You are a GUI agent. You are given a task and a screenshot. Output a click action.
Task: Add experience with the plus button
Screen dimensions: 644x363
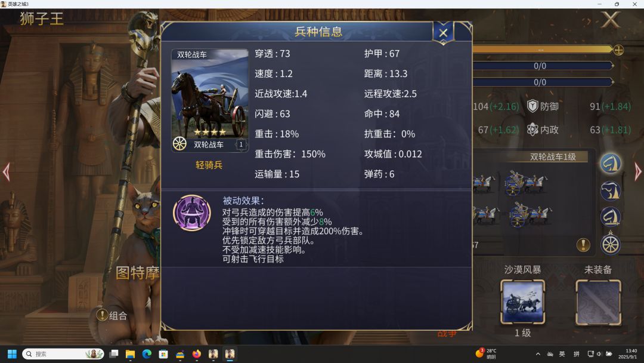pos(618,50)
